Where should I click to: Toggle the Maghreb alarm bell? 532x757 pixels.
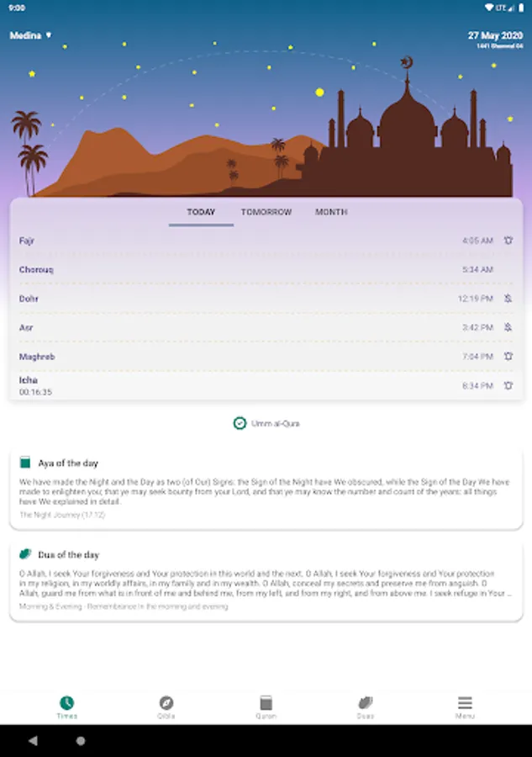click(x=508, y=357)
